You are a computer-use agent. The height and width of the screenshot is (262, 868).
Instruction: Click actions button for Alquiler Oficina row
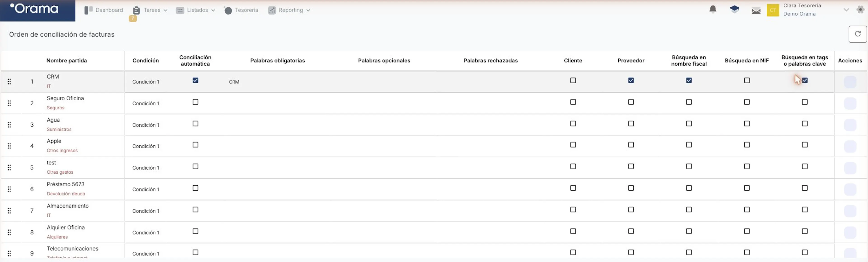(850, 233)
